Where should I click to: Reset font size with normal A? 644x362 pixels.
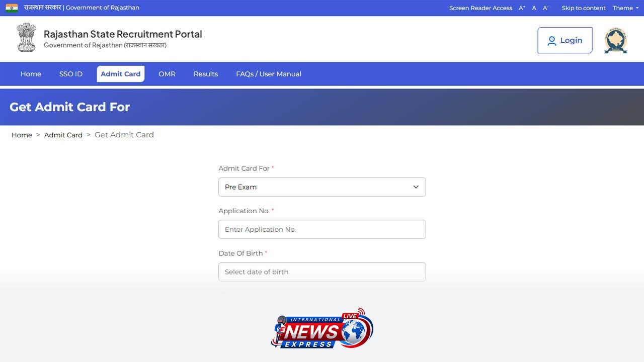pyautogui.click(x=534, y=8)
